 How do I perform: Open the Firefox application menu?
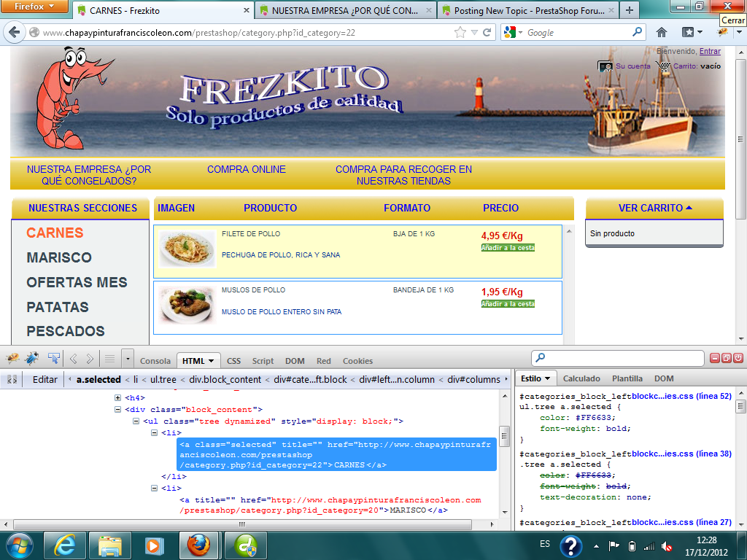[34, 6]
